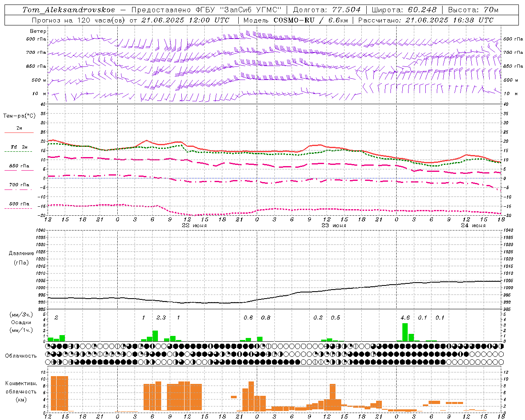
Task: Click the (мм/3ч.) precipitation unit label
Action: pos(21,315)
